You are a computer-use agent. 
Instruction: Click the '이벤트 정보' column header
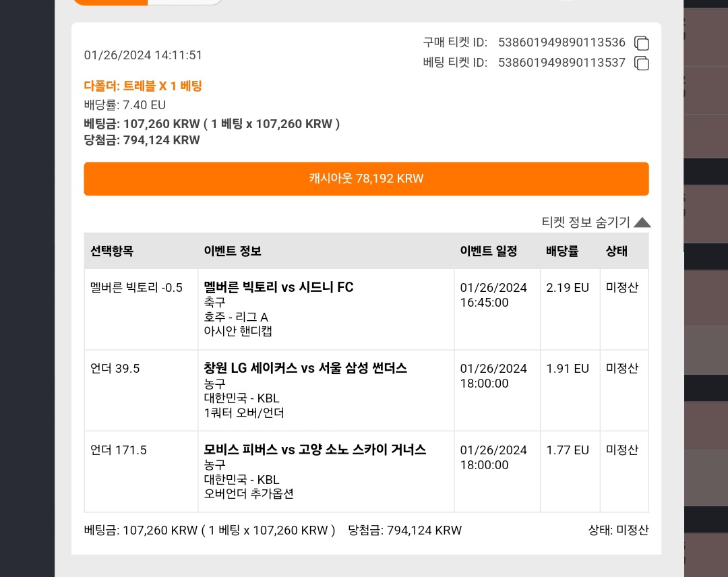[x=233, y=251]
